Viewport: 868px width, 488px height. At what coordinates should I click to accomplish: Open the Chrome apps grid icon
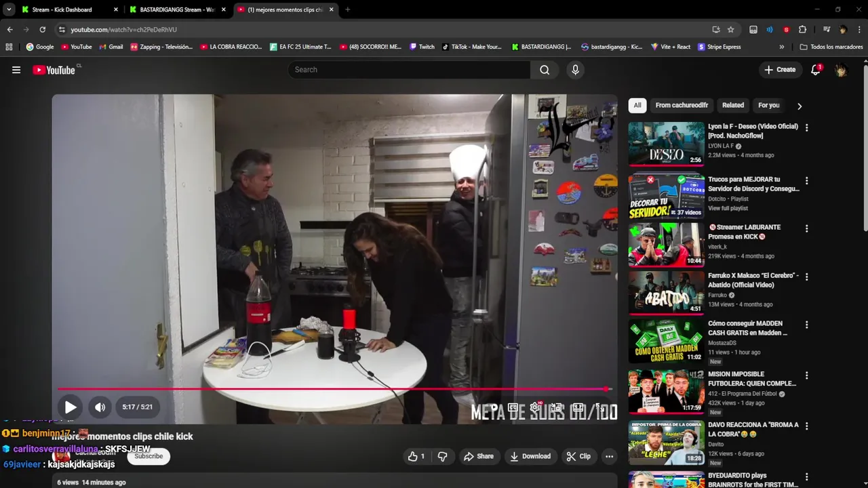(x=9, y=47)
